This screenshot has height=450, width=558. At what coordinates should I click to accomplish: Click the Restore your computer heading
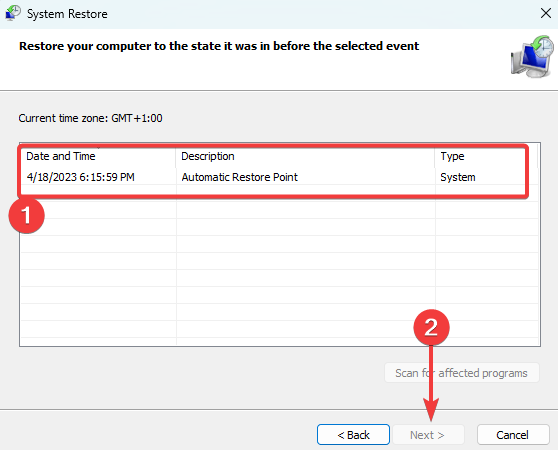219,46
